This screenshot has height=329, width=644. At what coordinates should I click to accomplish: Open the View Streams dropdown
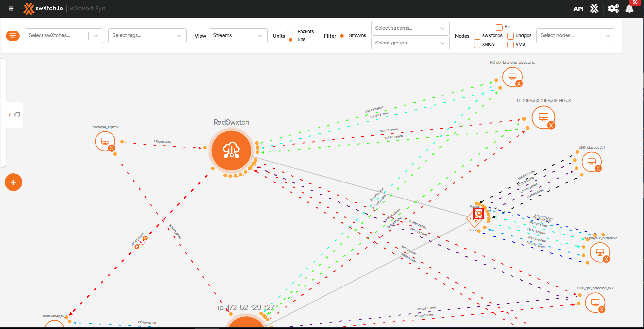pyautogui.click(x=238, y=36)
